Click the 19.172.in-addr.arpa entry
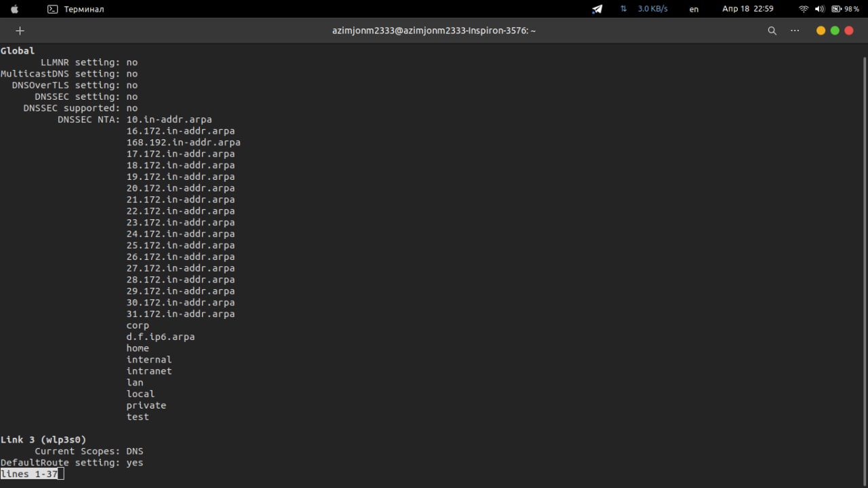Screen dimensions: 868x488 point(180,177)
